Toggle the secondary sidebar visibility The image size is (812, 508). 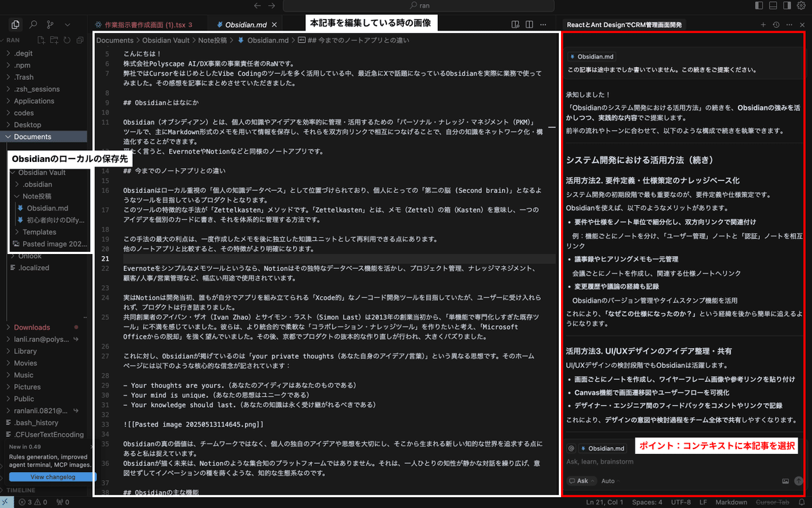[787, 5]
